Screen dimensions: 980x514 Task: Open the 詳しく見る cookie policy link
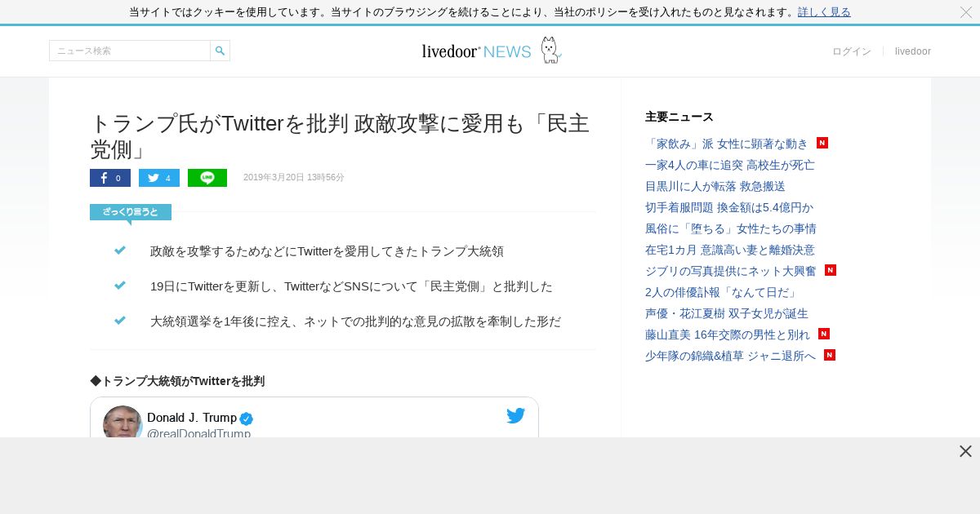pos(824,12)
